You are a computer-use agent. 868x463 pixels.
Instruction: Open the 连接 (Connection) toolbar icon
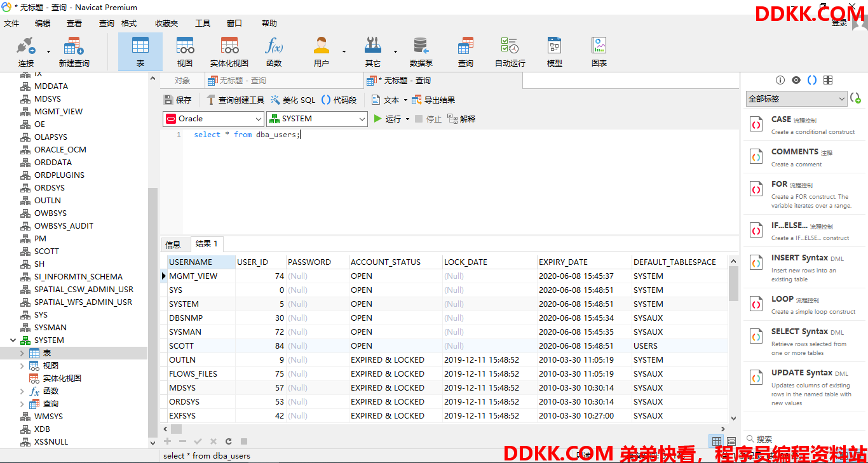[x=26, y=52]
